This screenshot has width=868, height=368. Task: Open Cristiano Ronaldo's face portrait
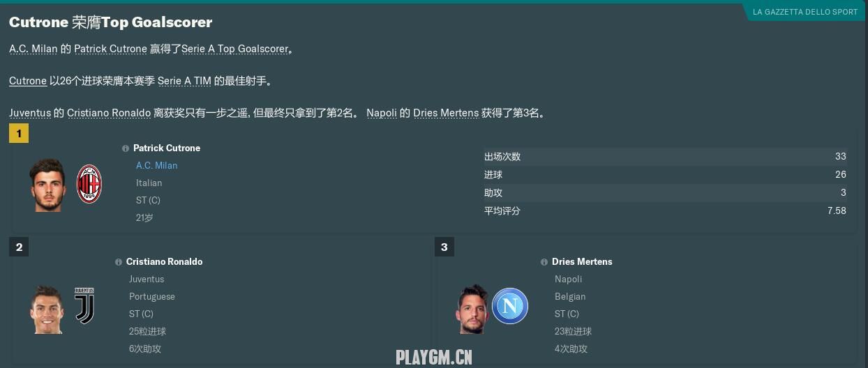coord(47,308)
